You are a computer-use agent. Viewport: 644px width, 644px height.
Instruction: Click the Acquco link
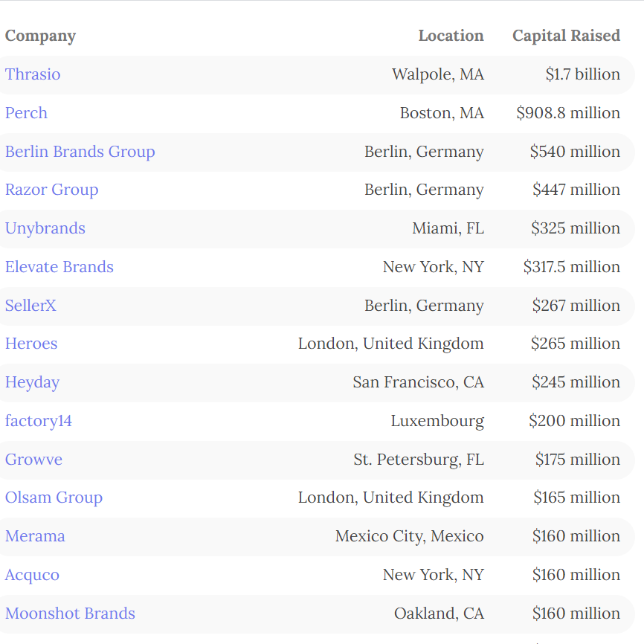tap(32, 575)
